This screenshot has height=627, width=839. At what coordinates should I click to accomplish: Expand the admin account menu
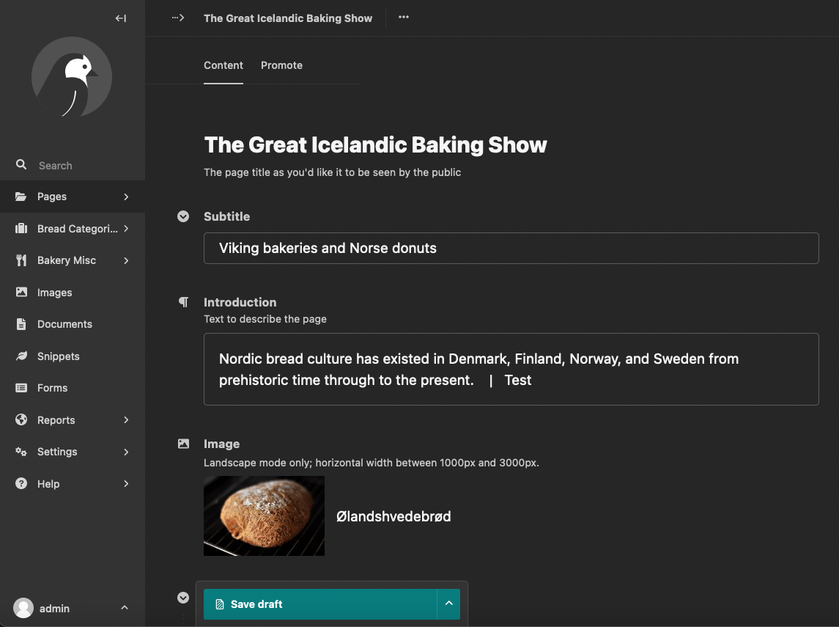coord(123,608)
